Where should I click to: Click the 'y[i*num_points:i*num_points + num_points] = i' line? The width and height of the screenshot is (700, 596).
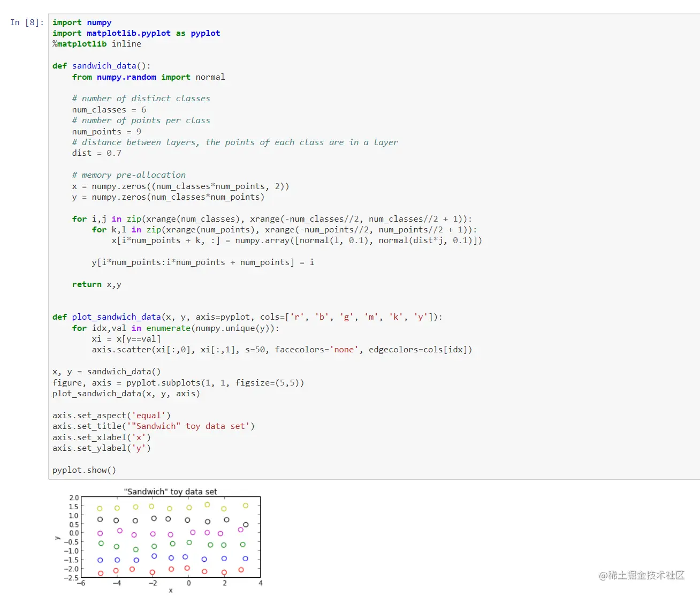[203, 262]
